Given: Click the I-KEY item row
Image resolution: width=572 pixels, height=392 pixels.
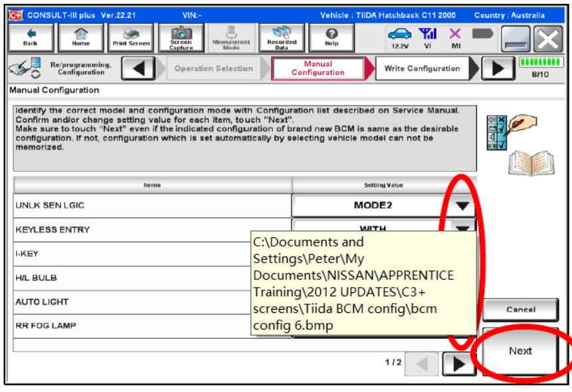Looking at the screenshot, I should 132,254.
